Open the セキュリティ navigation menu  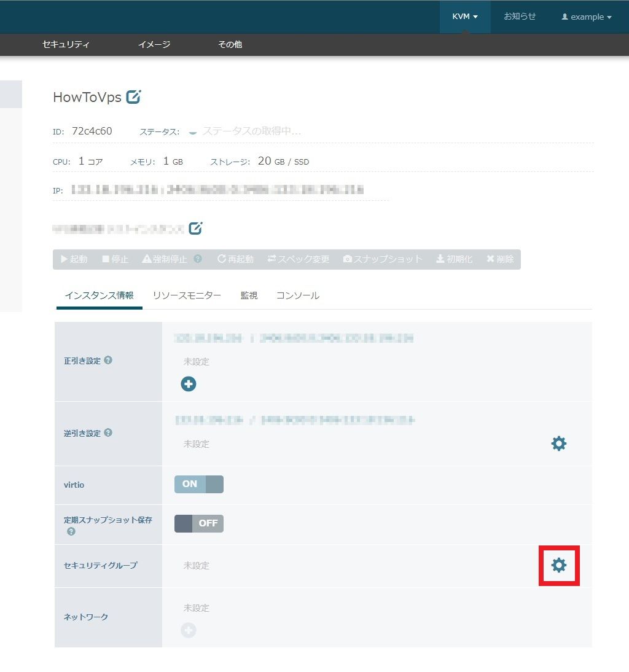tap(66, 44)
